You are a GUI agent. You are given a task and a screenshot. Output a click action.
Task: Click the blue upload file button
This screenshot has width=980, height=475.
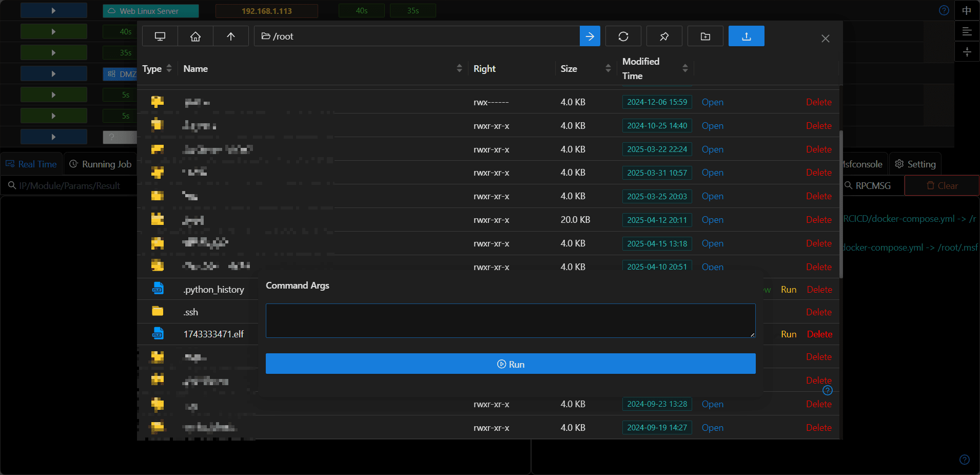pos(747,36)
